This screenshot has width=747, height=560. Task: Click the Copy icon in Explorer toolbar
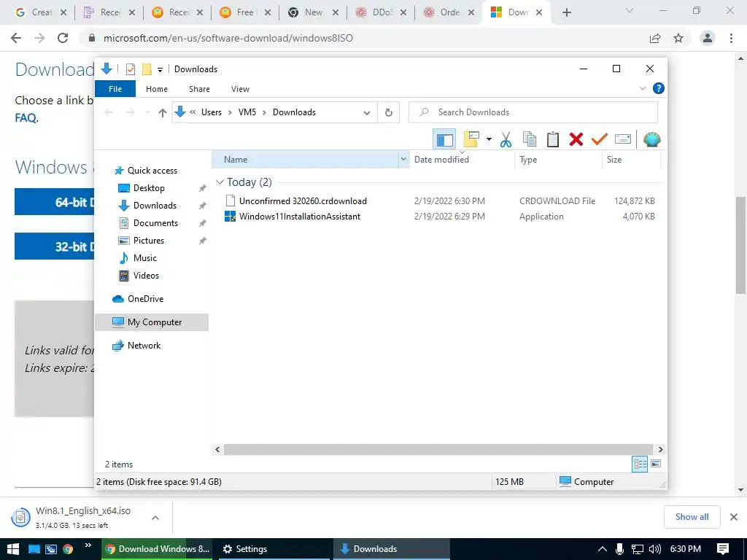pyautogui.click(x=530, y=139)
